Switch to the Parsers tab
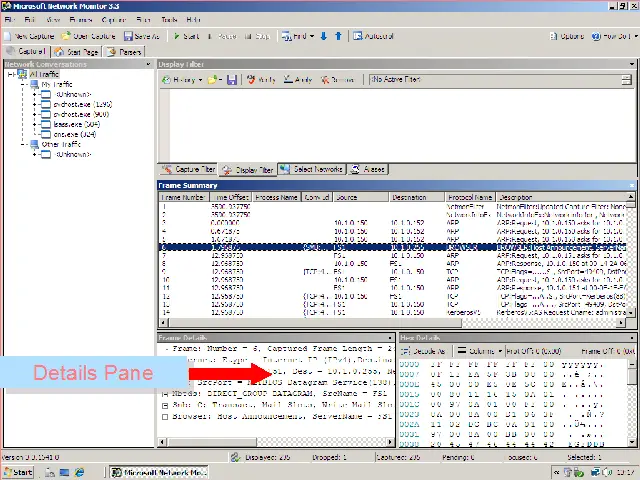The height and width of the screenshot is (480, 640). pos(124,52)
